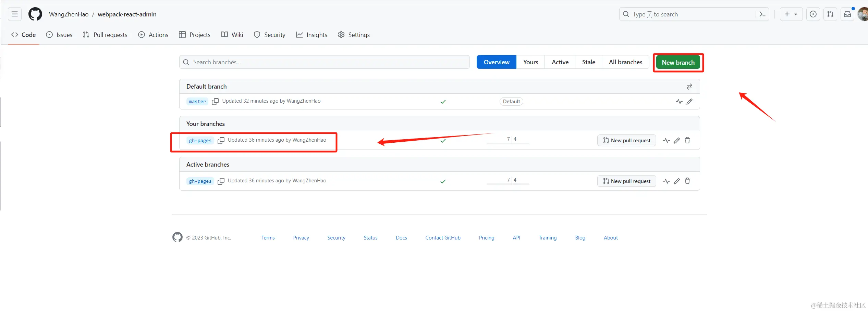
Task: Open the Docs footer link
Action: [402, 238]
